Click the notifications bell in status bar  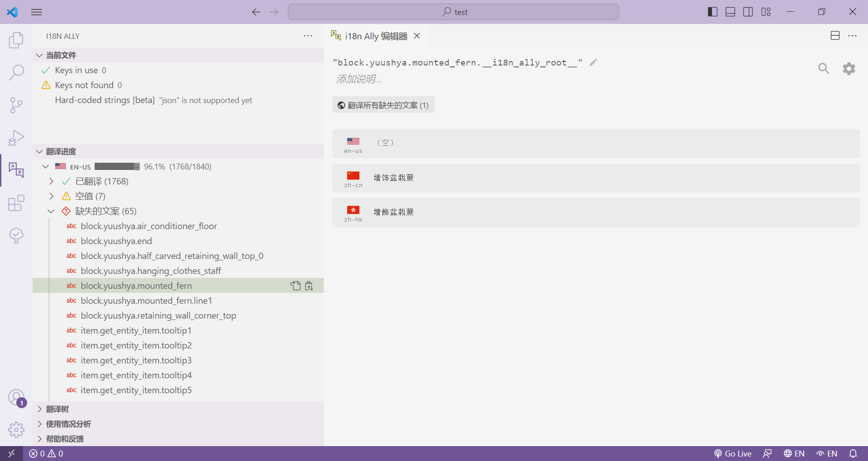(x=853, y=453)
